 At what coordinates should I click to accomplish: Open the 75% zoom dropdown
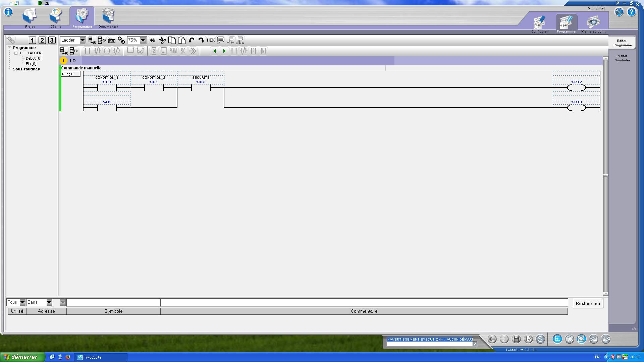[x=143, y=40]
